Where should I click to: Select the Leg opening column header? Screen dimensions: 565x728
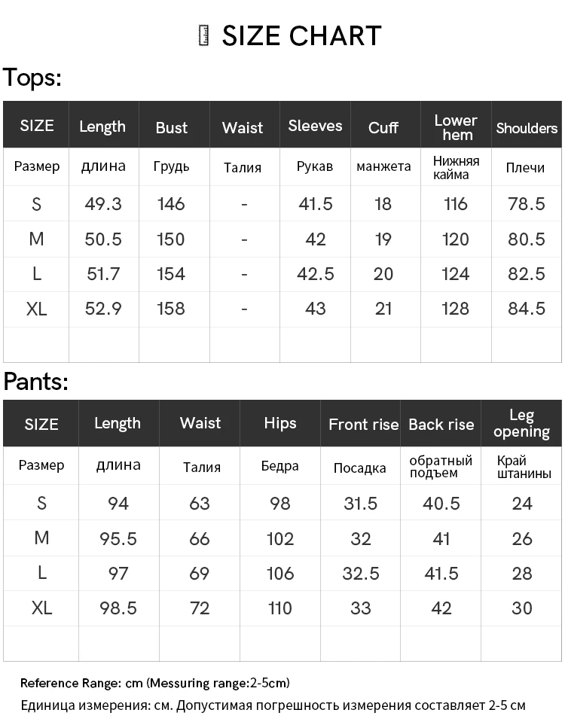tap(521, 423)
